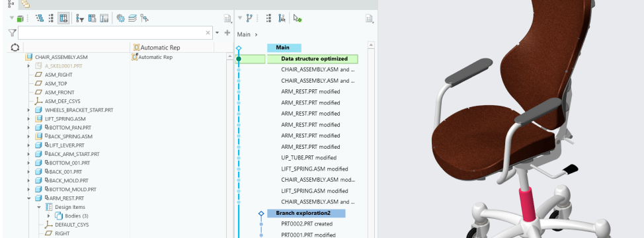Image resolution: width=644 pixels, height=238 pixels.
Task: Click the plus add-filter button
Action: tap(227, 33)
